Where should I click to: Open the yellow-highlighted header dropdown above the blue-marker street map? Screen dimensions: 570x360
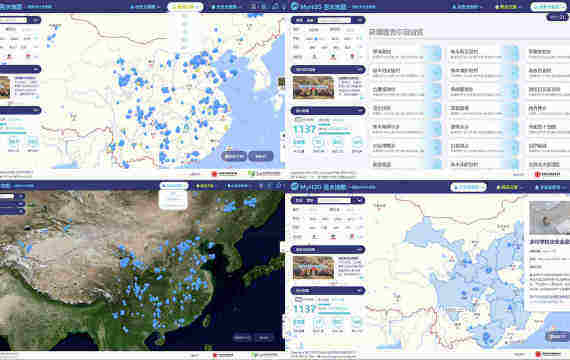tap(185, 7)
